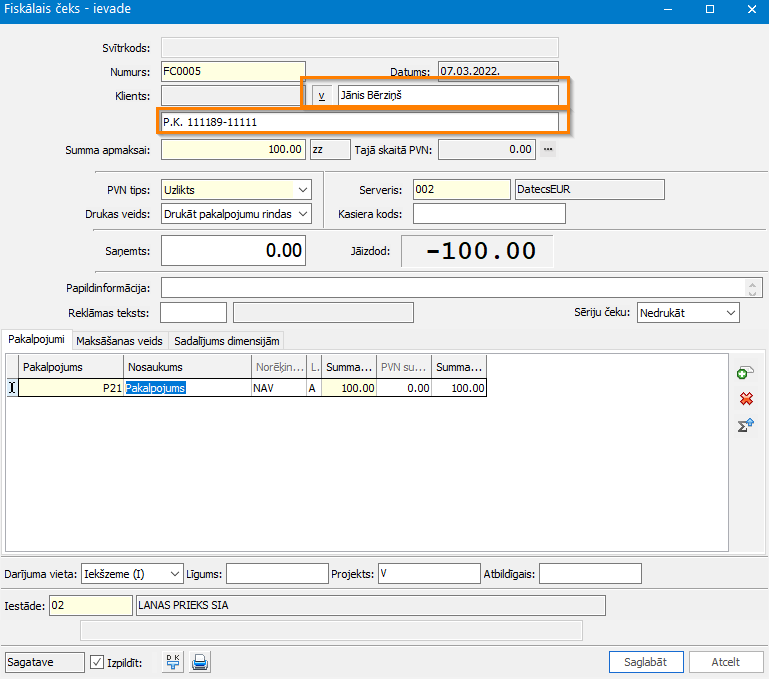The image size is (769, 679).
Task: Open the Sēriju čeku dropdown
Action: point(729,313)
